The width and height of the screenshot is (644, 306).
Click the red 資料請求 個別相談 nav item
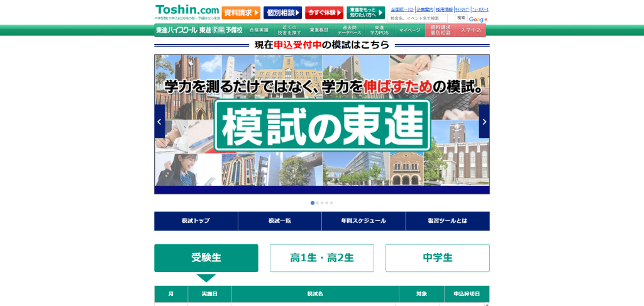440,30
